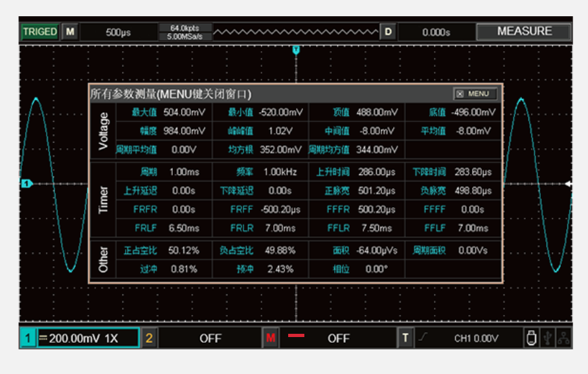
Task: Click the network LAN status icon
Action: coord(563,338)
